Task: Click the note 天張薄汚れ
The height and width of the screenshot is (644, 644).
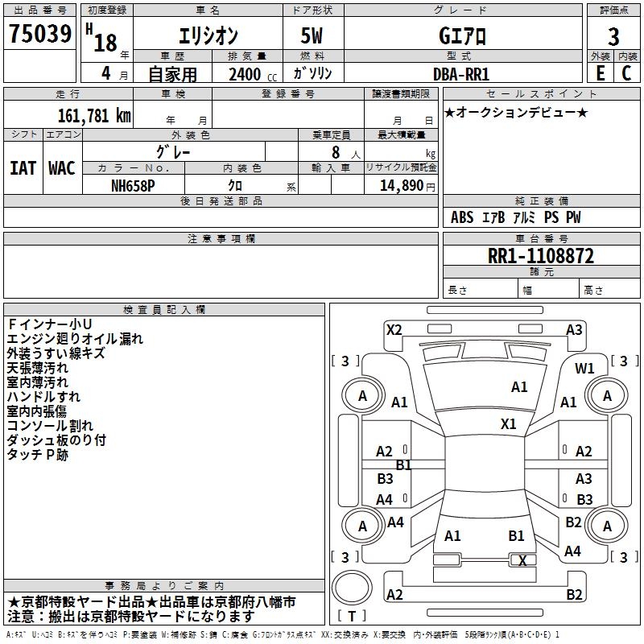Action: [37, 368]
